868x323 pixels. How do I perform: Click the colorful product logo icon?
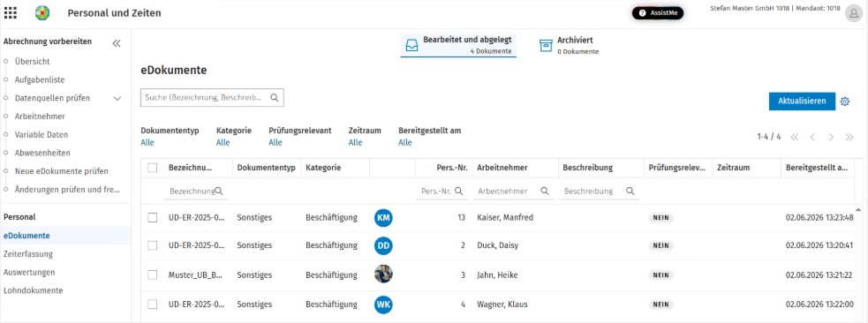tap(42, 12)
